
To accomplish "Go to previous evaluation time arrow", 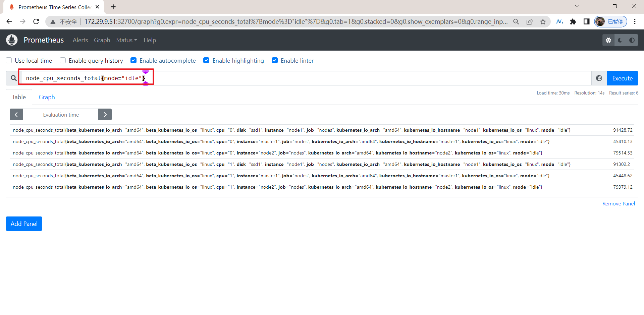I will [16, 115].
